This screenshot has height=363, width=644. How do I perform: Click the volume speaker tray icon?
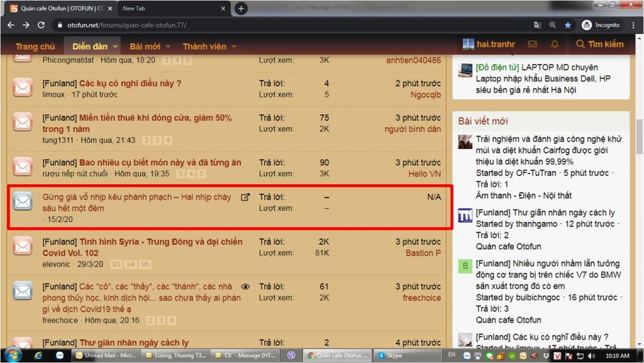(591, 356)
